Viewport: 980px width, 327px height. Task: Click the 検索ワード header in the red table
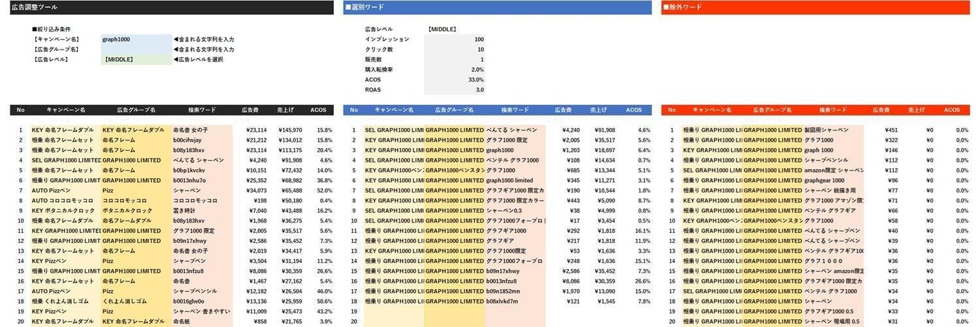[x=833, y=110]
